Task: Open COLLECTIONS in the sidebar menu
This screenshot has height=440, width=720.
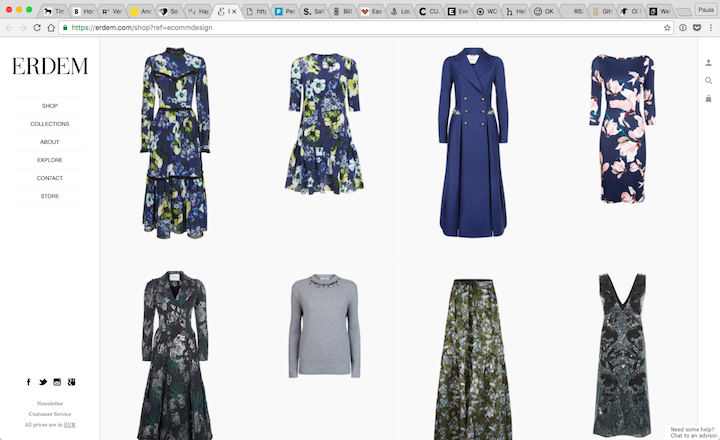Action: [50, 124]
